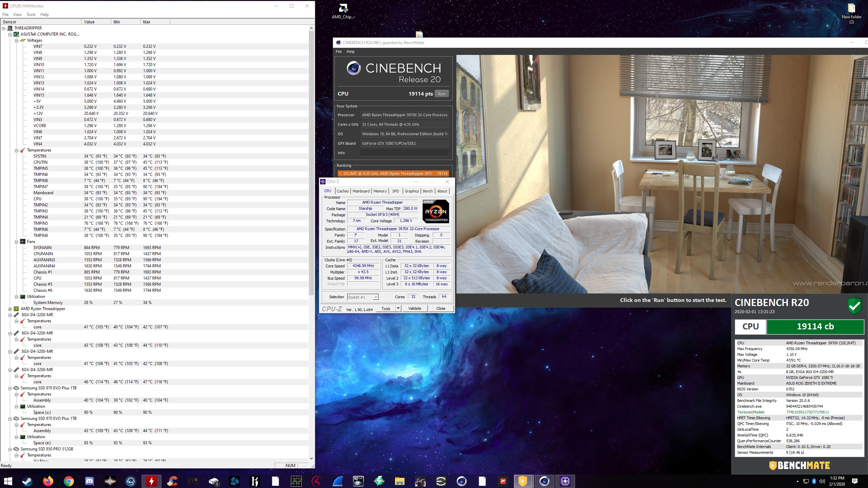This screenshot has height=488, width=868.
Task: Click the network tray icon
Action: pyautogui.click(x=806, y=481)
